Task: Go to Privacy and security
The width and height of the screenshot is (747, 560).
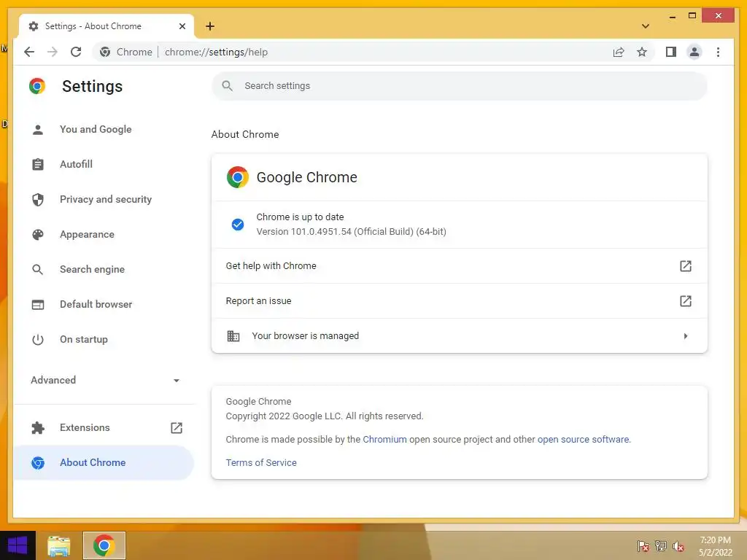Action: pyautogui.click(x=104, y=199)
